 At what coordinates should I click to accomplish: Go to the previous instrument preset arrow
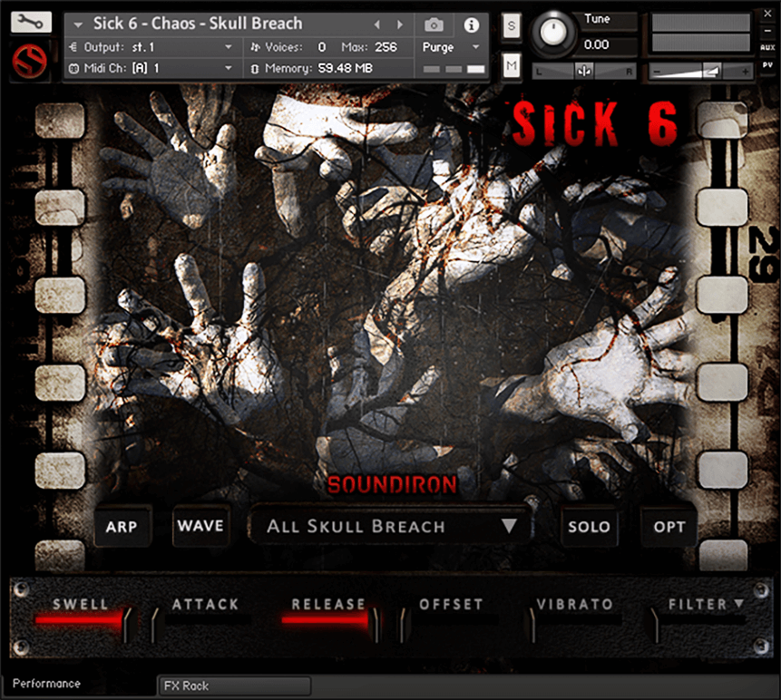(378, 24)
